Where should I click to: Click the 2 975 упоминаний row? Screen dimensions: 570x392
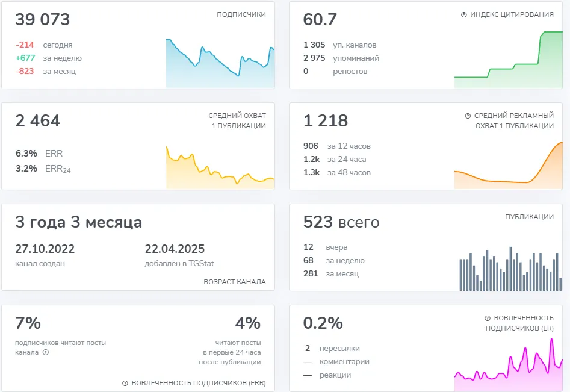pos(341,58)
